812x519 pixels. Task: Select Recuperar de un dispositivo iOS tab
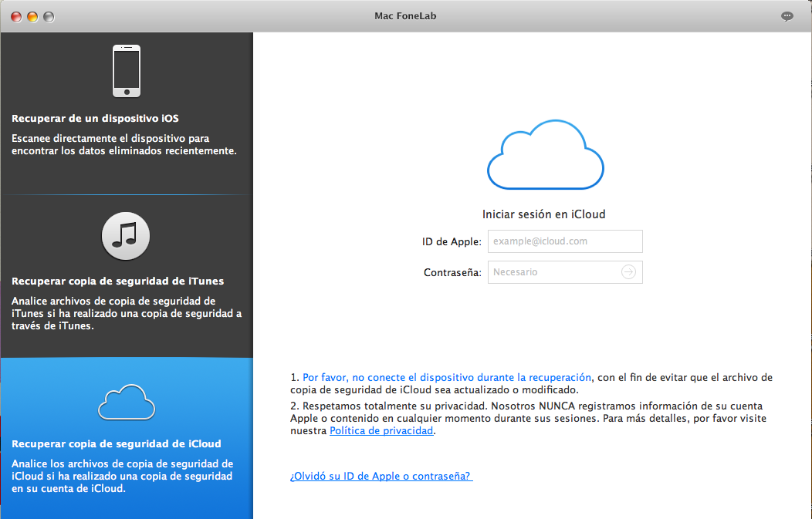(x=127, y=113)
